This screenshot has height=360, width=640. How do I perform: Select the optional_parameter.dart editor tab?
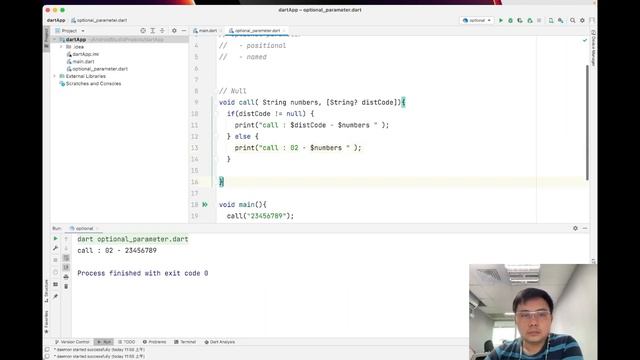tap(256, 31)
